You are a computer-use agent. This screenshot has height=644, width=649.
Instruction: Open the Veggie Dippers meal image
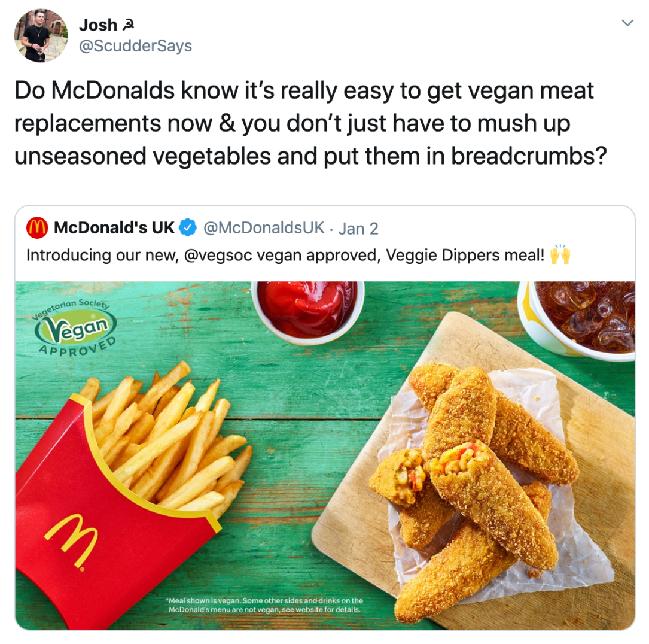click(325, 455)
